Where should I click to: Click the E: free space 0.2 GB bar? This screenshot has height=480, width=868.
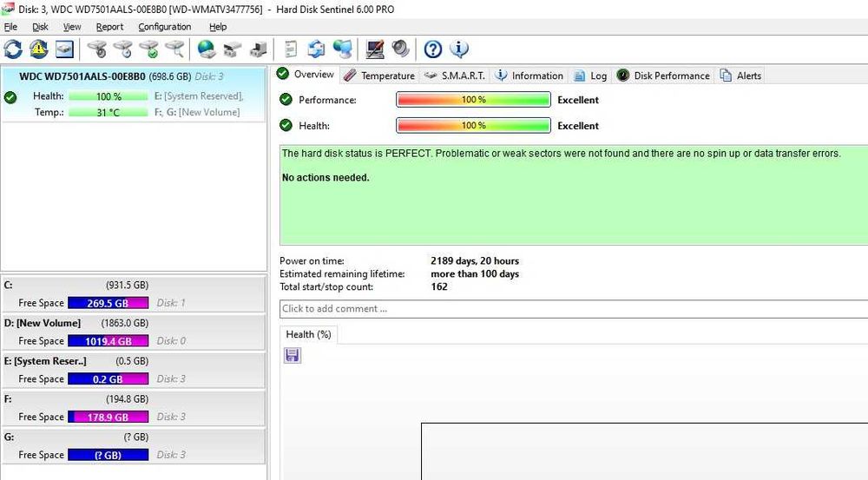(x=108, y=379)
